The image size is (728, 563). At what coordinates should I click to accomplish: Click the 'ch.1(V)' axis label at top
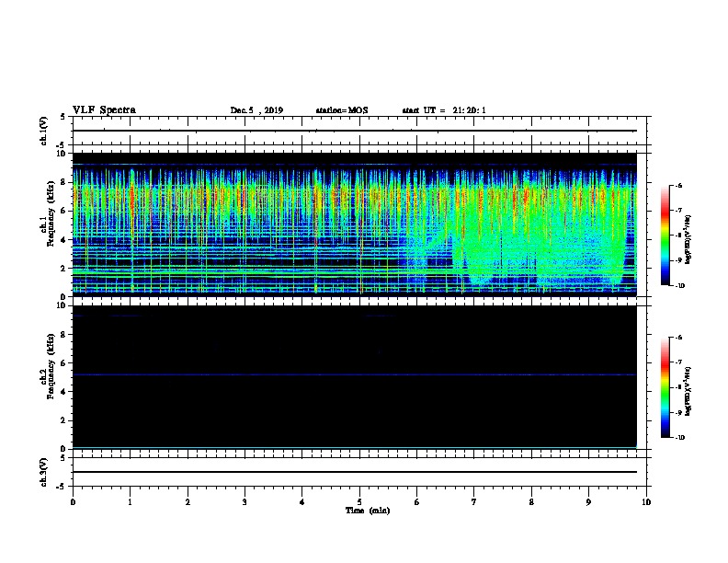[x=43, y=131]
